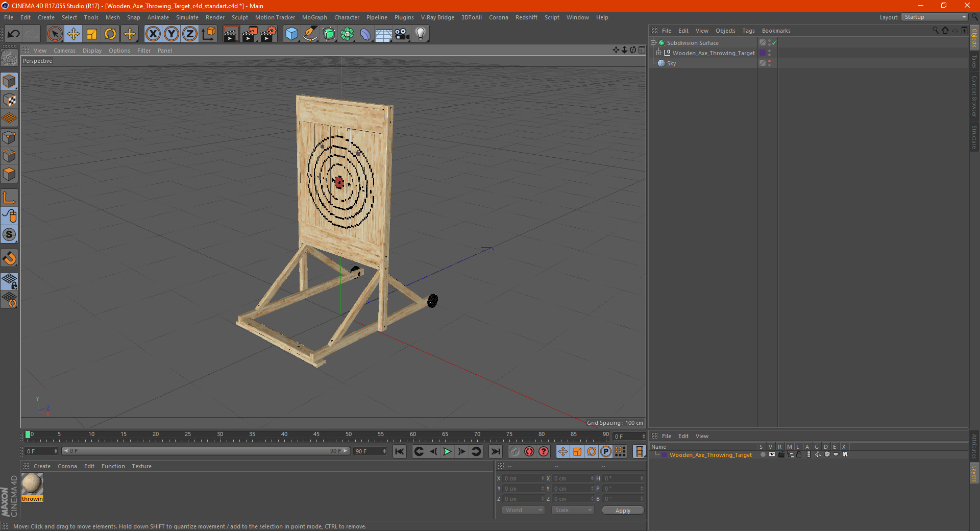Open the Layout Startup dropdown
This screenshot has height=531, width=980.
tap(935, 17)
